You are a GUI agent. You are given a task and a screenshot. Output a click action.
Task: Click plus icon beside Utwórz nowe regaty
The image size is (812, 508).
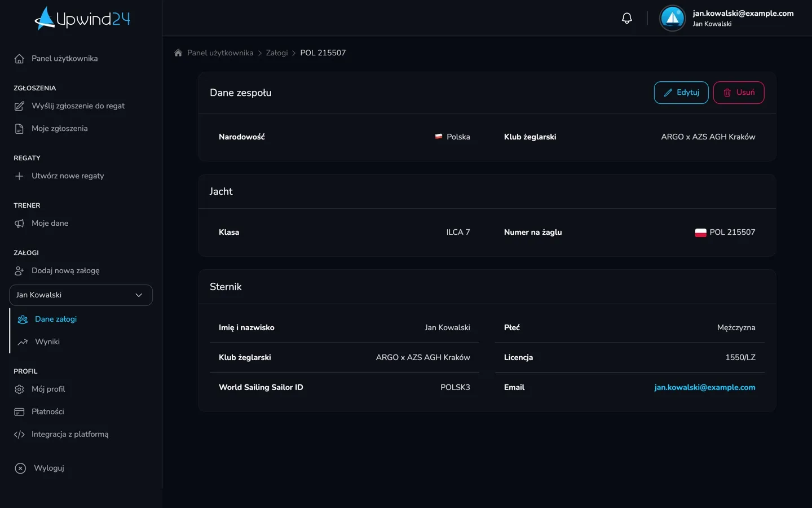(19, 176)
